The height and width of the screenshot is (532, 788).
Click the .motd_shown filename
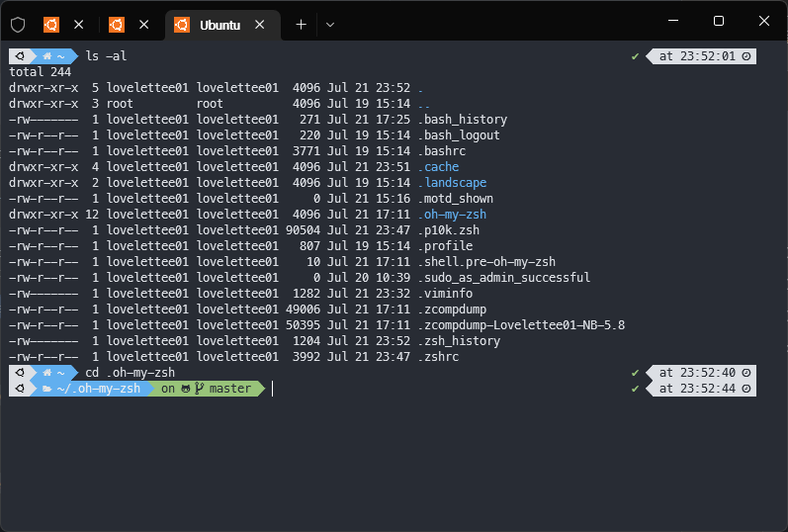point(456,199)
